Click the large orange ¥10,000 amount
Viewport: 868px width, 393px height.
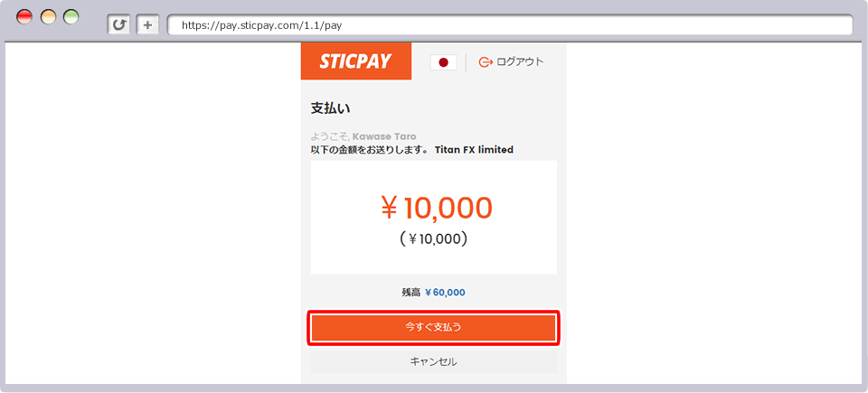(x=436, y=208)
